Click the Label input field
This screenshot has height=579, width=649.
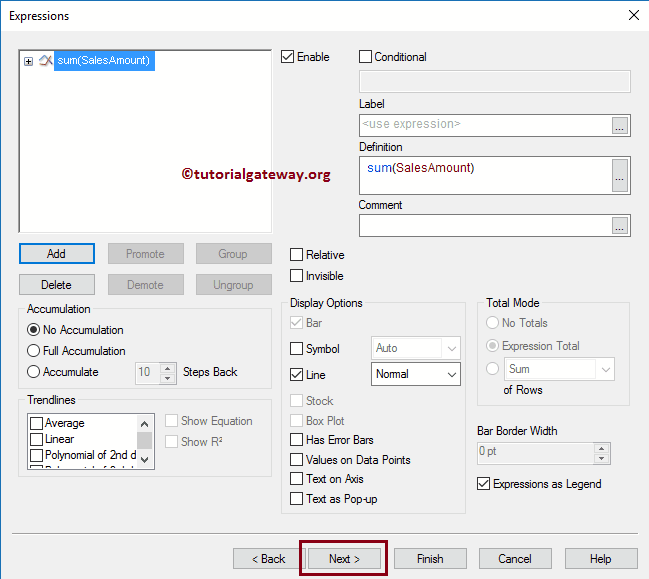pyautogui.click(x=485, y=125)
